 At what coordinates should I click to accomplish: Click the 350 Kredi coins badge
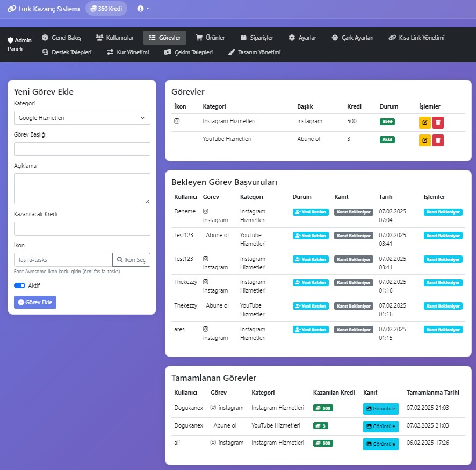click(106, 9)
